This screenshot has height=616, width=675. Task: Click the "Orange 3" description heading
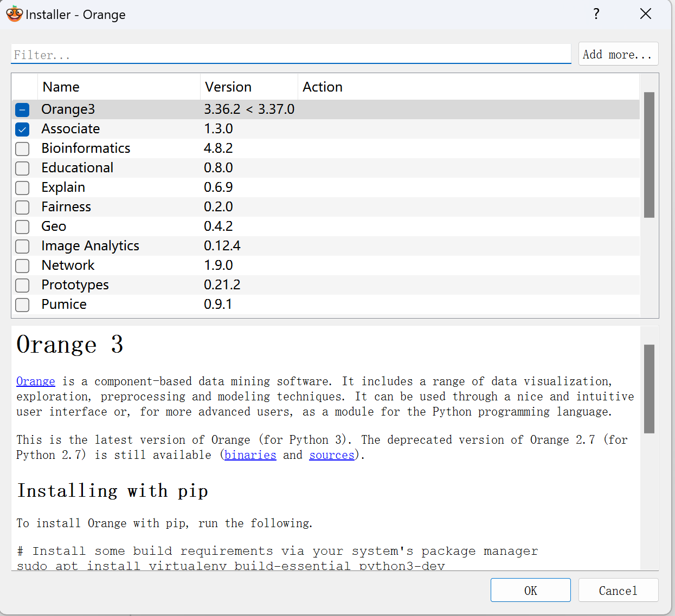coord(70,345)
